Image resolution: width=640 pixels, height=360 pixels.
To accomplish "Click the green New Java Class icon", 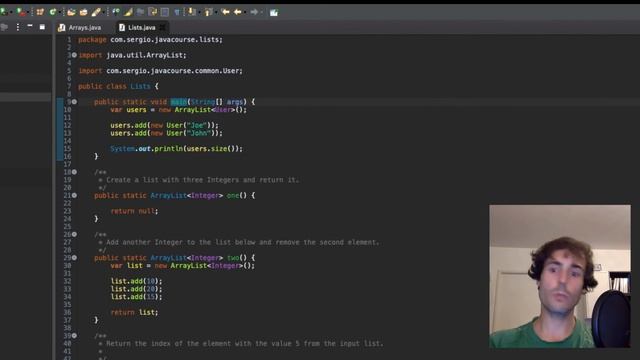I will coord(52,12).
